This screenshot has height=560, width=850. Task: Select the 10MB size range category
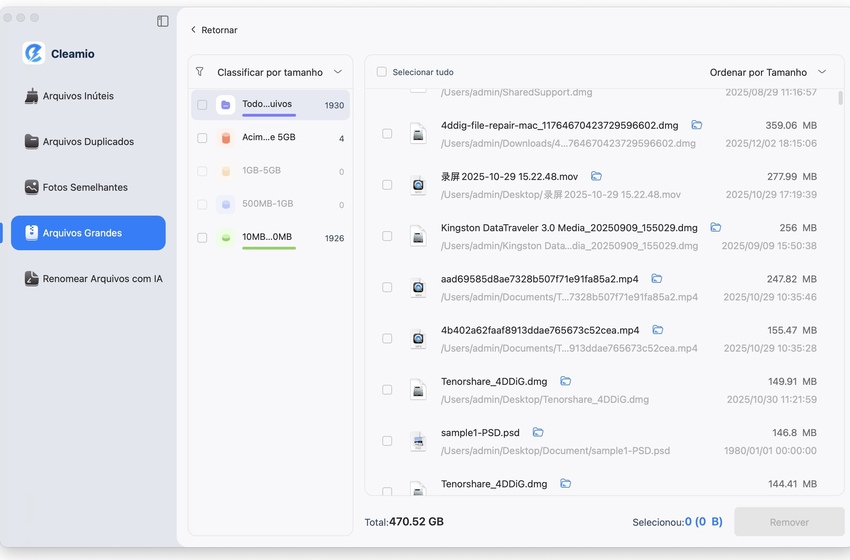(x=267, y=237)
